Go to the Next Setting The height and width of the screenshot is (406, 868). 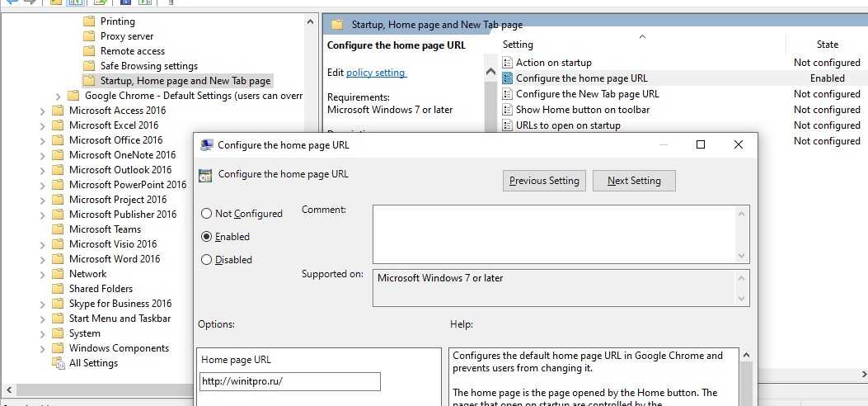(634, 181)
